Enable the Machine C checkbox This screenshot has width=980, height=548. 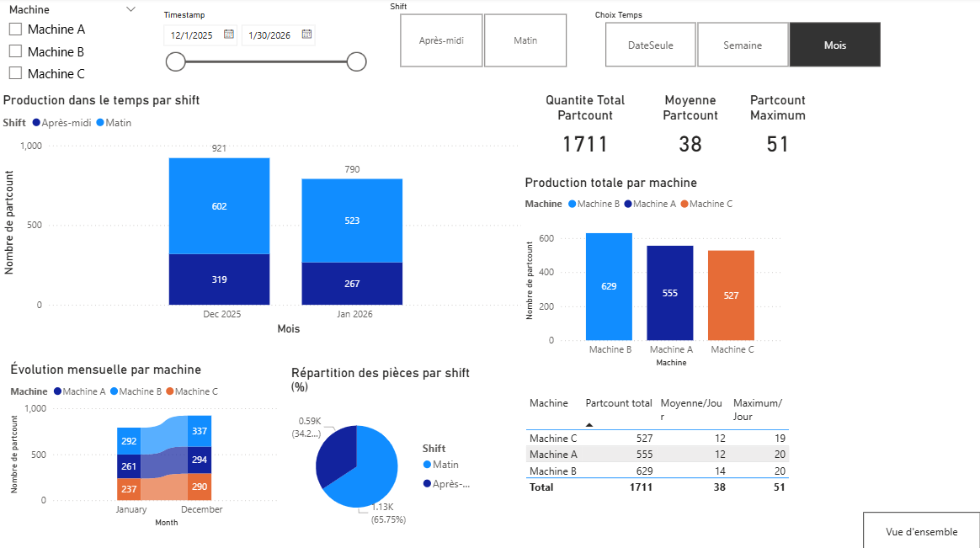pyautogui.click(x=15, y=73)
